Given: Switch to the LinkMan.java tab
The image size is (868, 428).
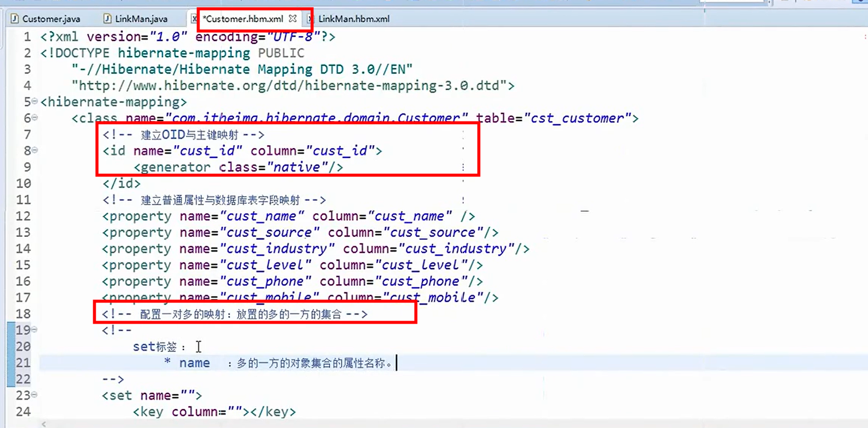Looking at the screenshot, I should (141, 19).
